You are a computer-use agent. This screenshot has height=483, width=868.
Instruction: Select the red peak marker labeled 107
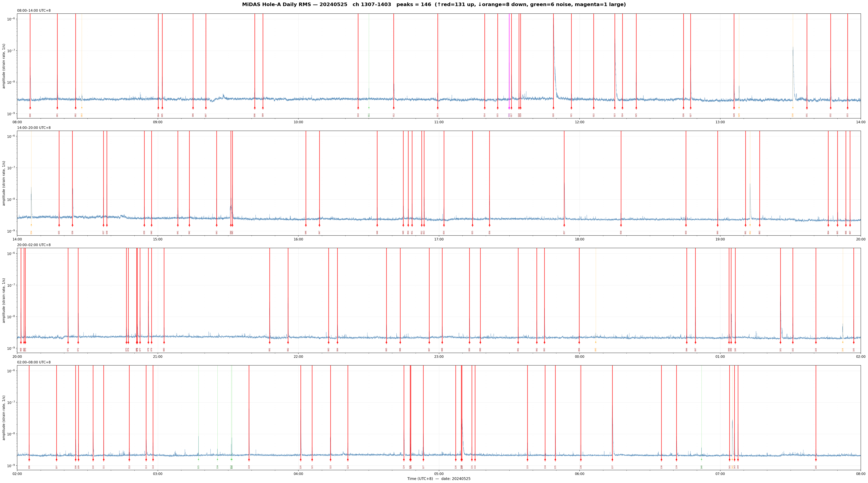(x=57, y=459)
